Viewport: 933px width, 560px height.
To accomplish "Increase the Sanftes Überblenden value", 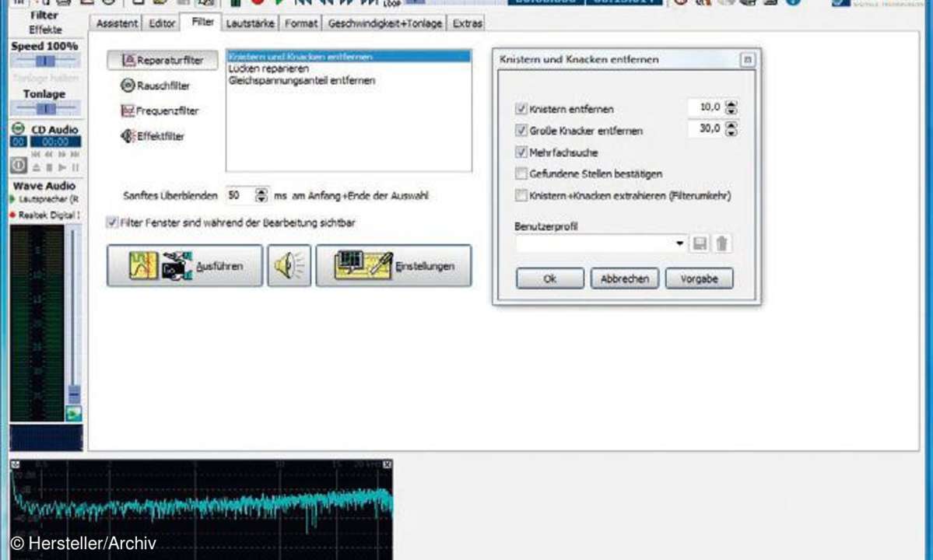I will tap(261, 191).
